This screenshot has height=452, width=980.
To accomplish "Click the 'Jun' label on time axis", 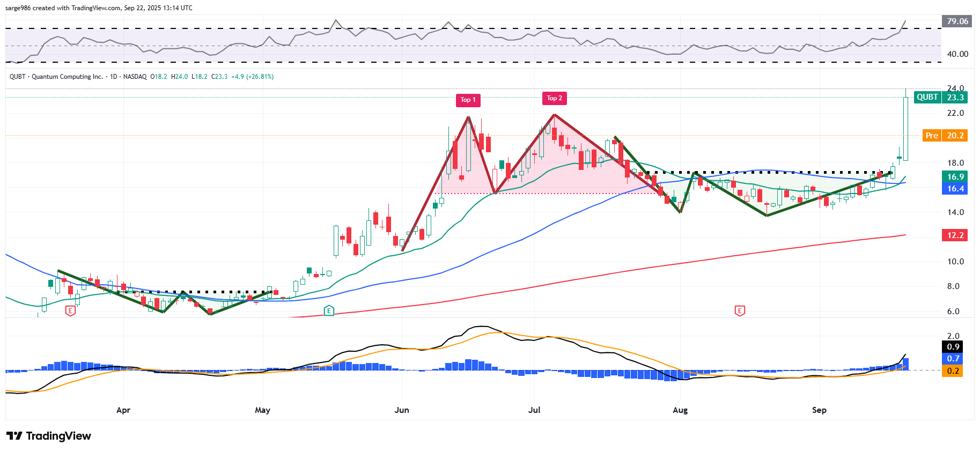I will click(x=402, y=410).
